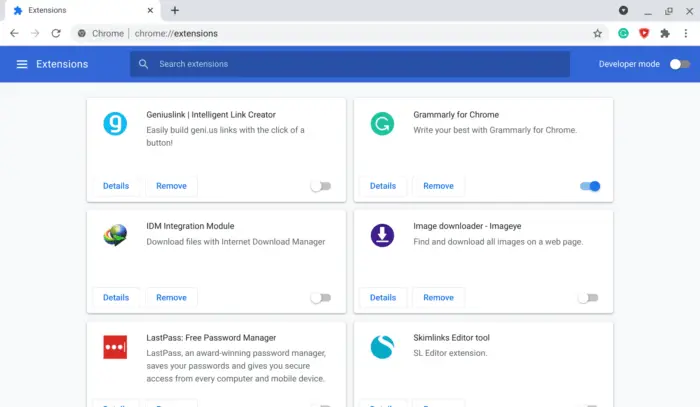Open Grammarly toolbar extension icon
This screenshot has height=407, width=700.
click(x=623, y=33)
